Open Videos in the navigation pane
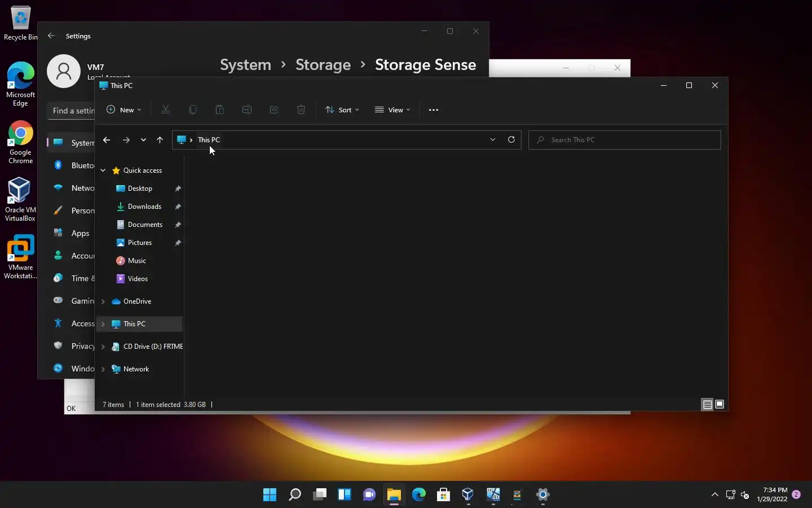The height and width of the screenshot is (508, 812). (138, 279)
